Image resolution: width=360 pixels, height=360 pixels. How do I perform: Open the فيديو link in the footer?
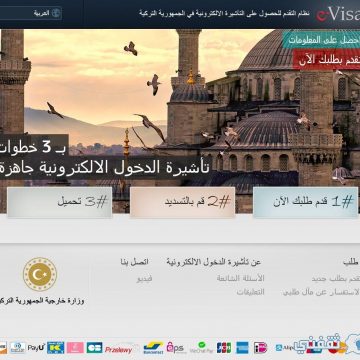(144, 279)
